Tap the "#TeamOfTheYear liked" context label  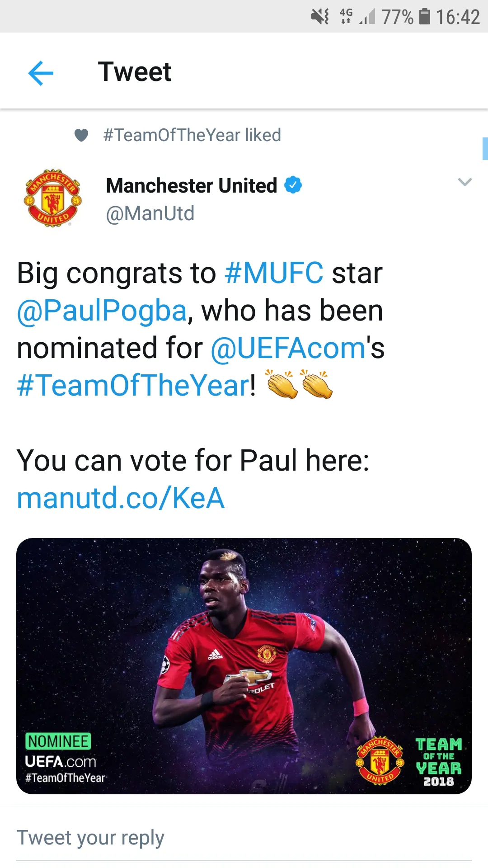(192, 135)
